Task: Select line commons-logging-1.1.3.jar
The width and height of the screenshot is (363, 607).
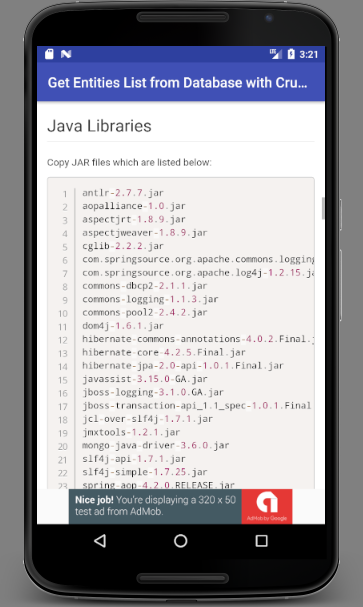Action: 150,299
